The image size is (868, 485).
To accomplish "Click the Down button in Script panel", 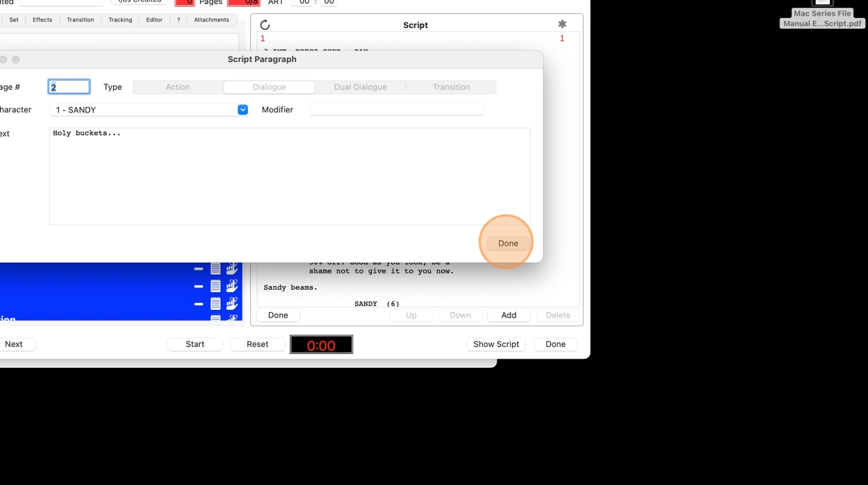I will coord(460,315).
